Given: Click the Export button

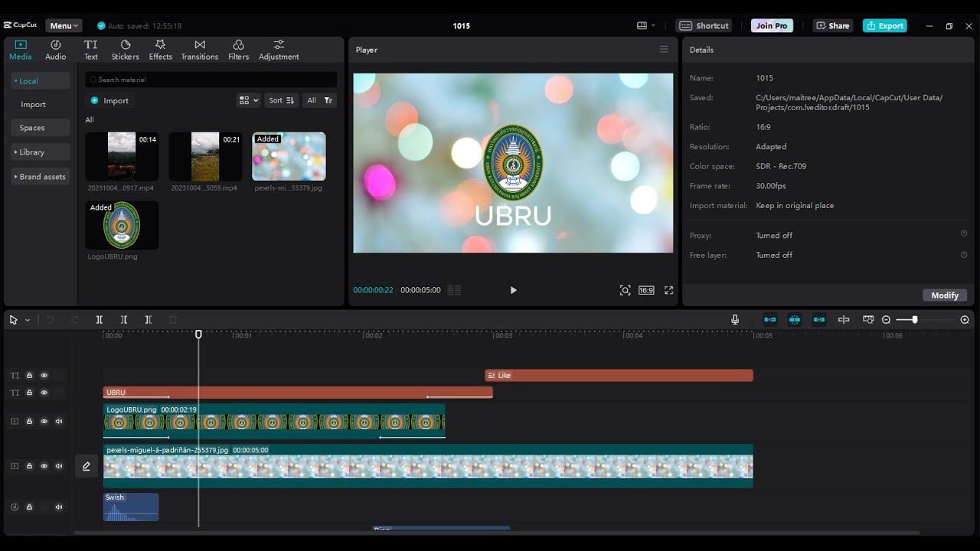Looking at the screenshot, I should pyautogui.click(x=885, y=26).
